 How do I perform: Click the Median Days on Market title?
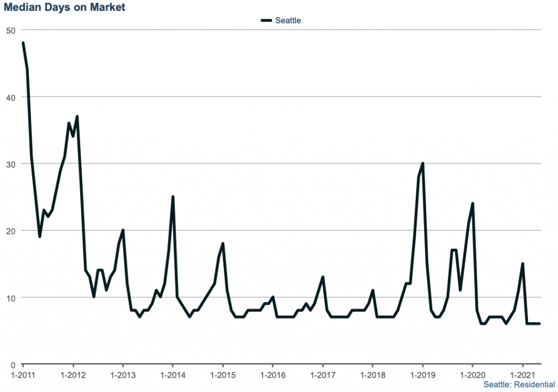(64, 7)
